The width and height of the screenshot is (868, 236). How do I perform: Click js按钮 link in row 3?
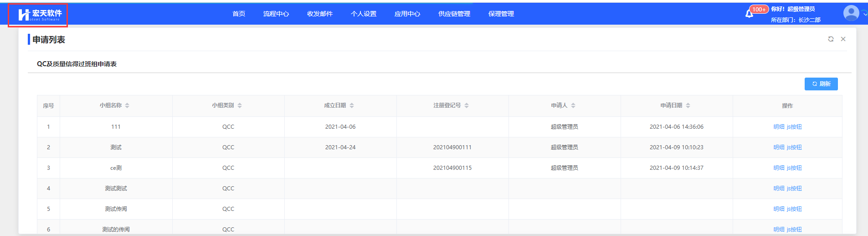coord(794,168)
